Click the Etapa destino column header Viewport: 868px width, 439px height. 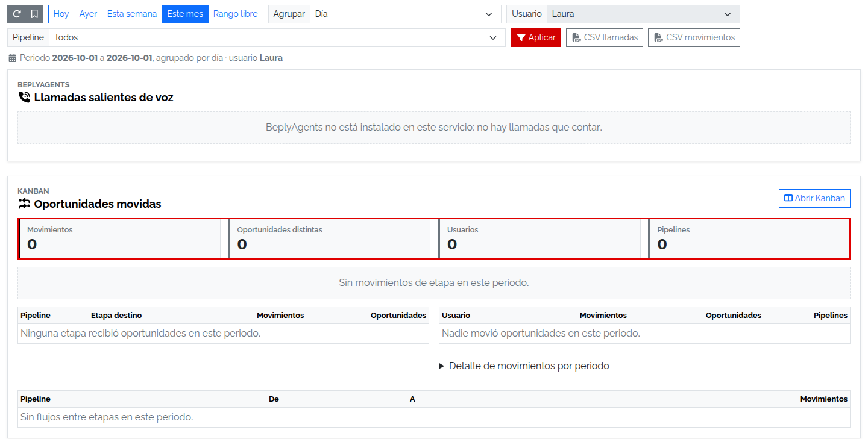pos(116,315)
